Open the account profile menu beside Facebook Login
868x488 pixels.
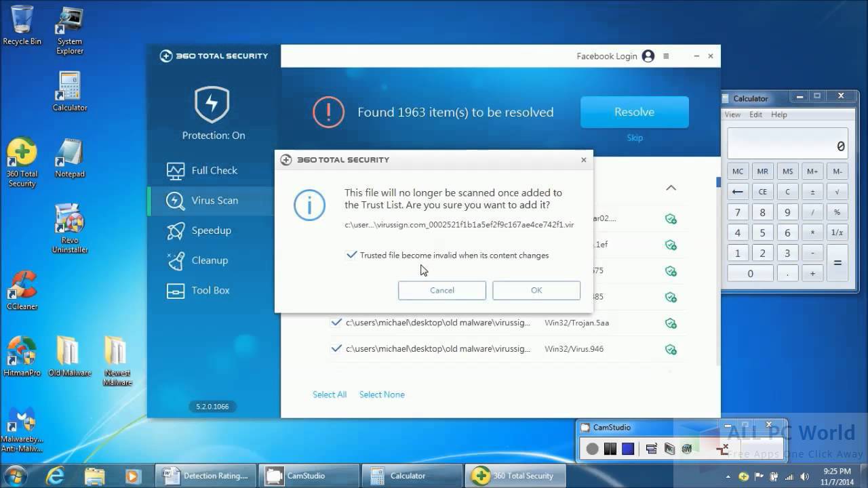(648, 56)
